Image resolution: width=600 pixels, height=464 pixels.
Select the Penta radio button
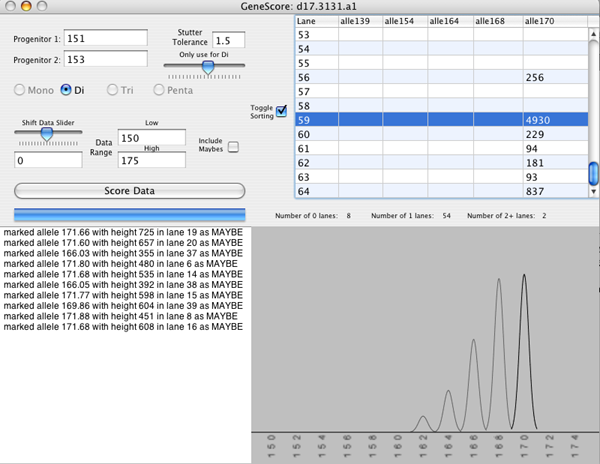click(159, 90)
